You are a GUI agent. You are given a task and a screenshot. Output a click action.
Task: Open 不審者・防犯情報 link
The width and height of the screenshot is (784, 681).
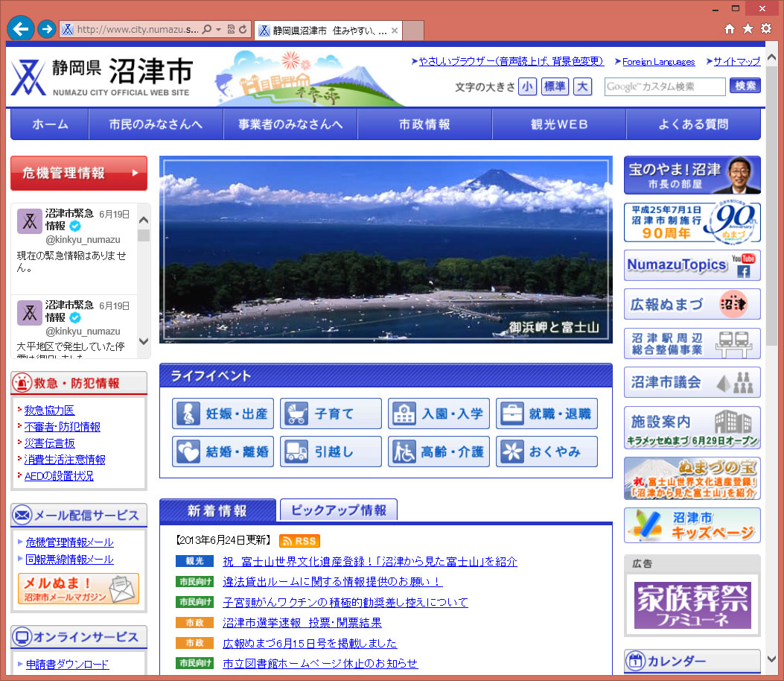click(63, 427)
